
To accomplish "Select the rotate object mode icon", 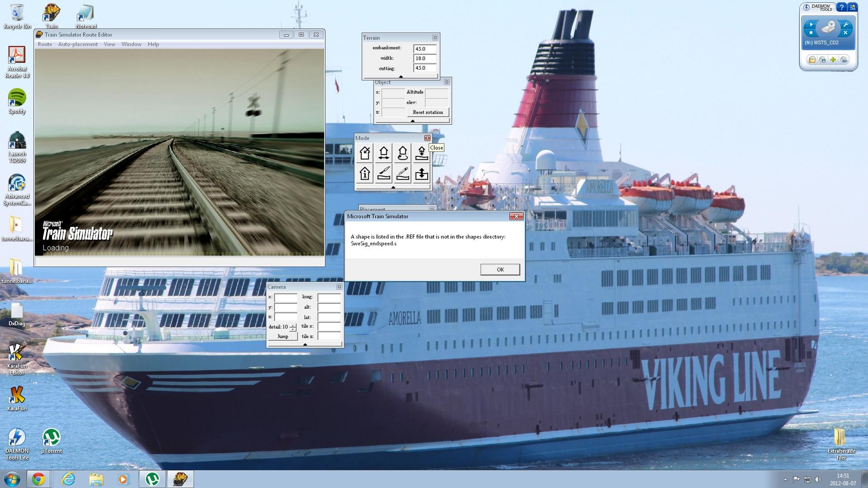I will 403,153.
